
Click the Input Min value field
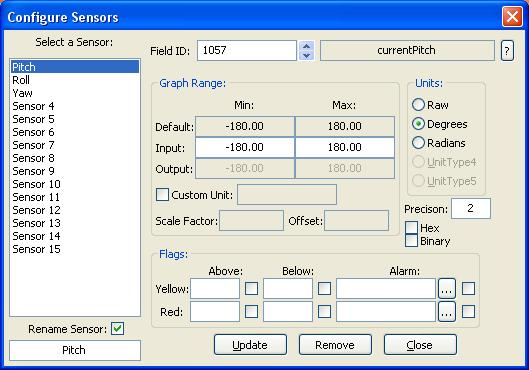[x=245, y=147]
